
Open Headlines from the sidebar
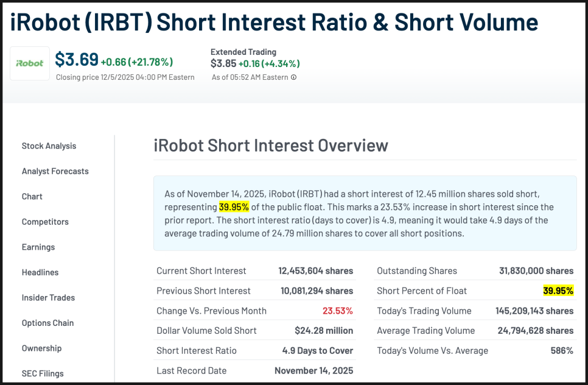pyautogui.click(x=40, y=272)
